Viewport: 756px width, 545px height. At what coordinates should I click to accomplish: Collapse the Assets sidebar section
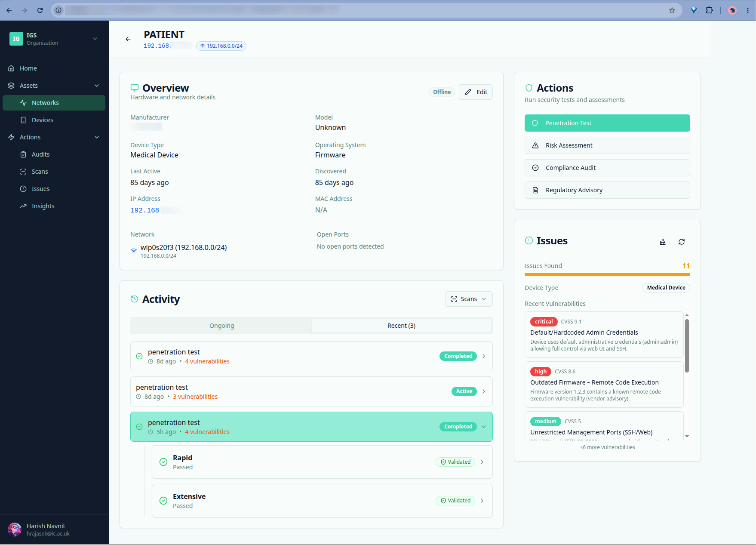point(54,86)
